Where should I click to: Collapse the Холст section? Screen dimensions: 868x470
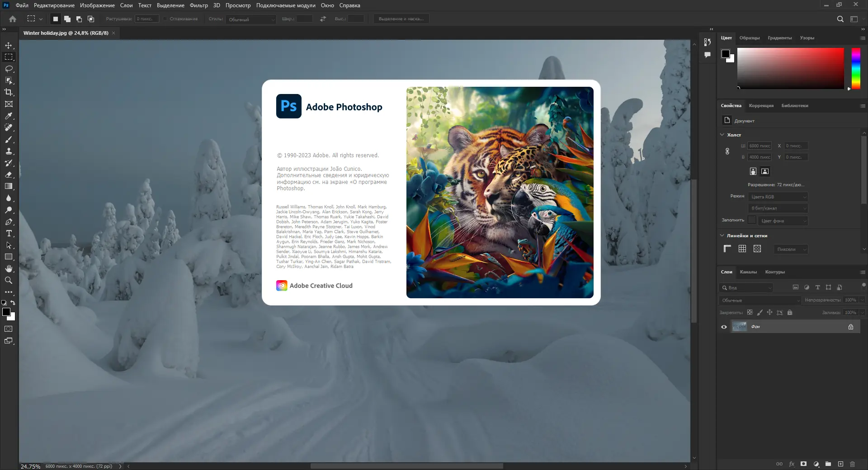point(722,135)
